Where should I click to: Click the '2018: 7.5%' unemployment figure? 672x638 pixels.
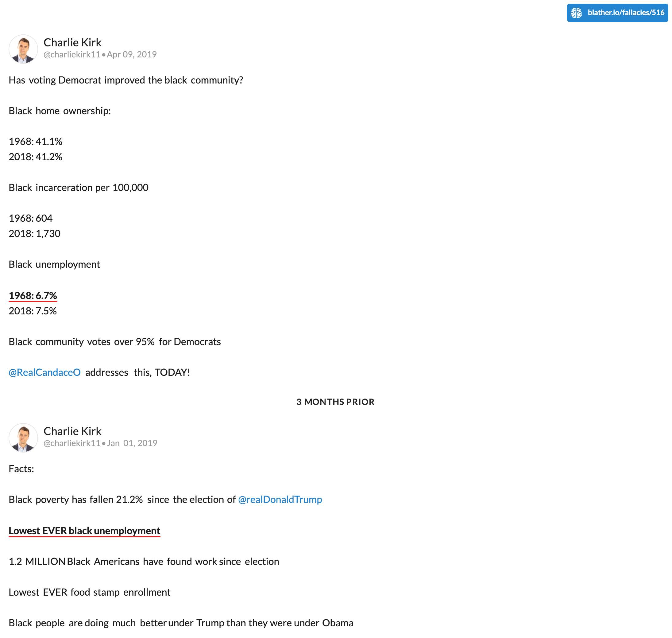coord(33,311)
